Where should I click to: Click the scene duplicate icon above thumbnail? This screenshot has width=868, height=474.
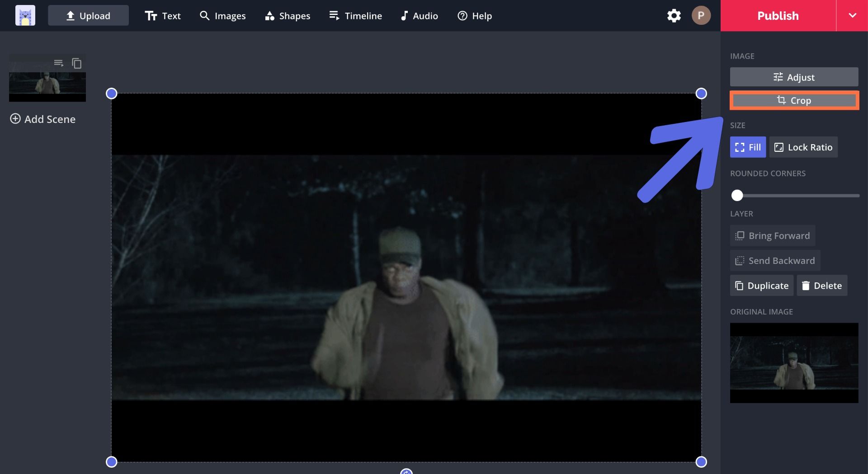point(77,63)
